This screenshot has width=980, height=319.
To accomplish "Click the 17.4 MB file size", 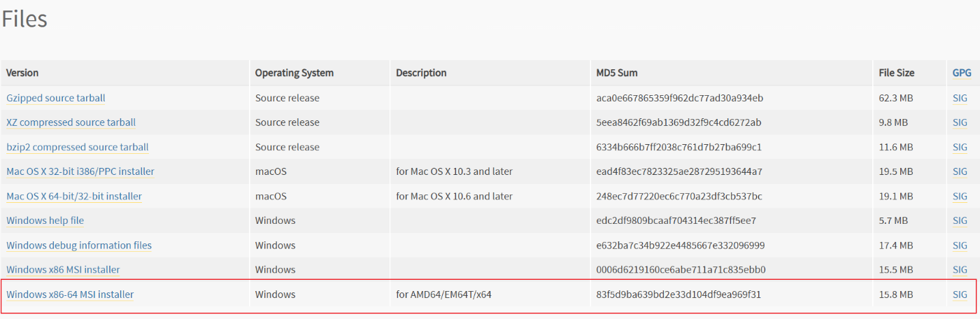I will coord(896,245).
